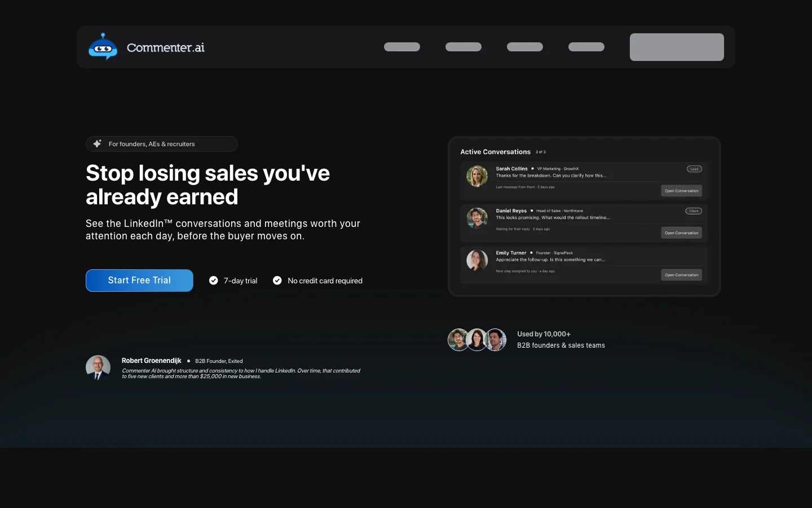
Task: Open Conversation with Daniel Reyes
Action: pos(681,233)
